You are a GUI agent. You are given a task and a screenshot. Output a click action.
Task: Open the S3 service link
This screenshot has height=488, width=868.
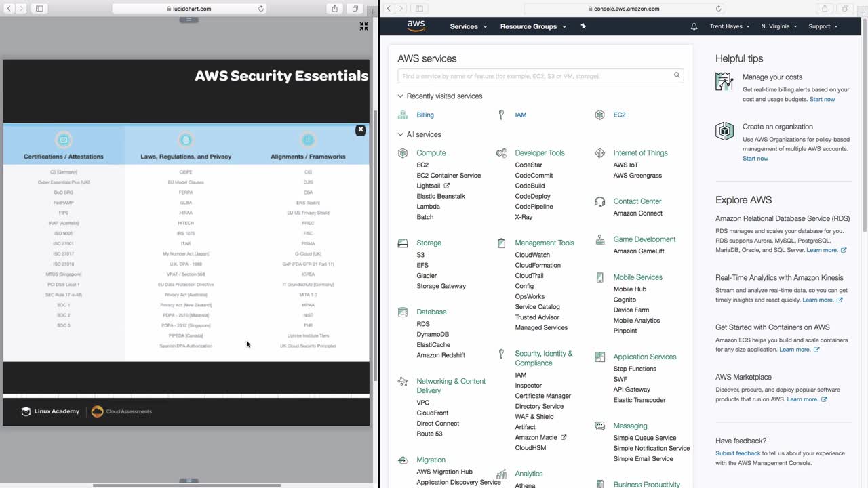420,255
